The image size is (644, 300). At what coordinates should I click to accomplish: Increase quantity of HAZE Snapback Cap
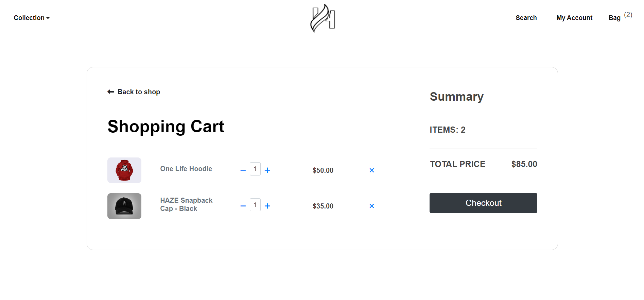267,205
